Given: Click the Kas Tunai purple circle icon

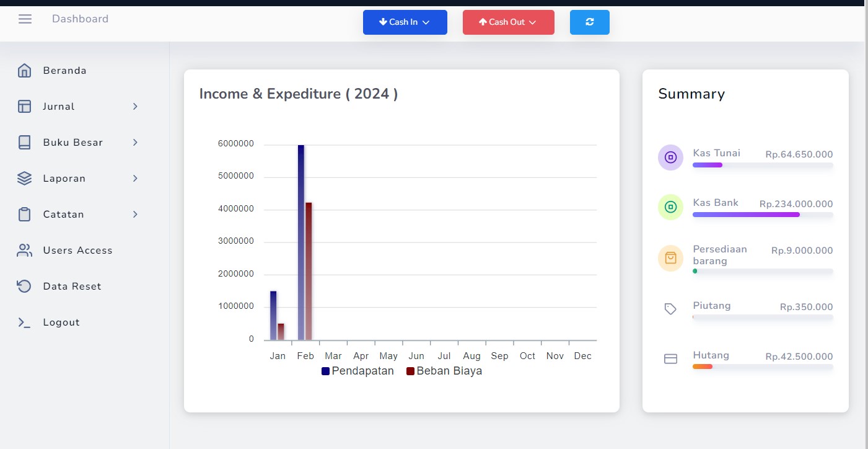Looking at the screenshot, I should [x=670, y=158].
